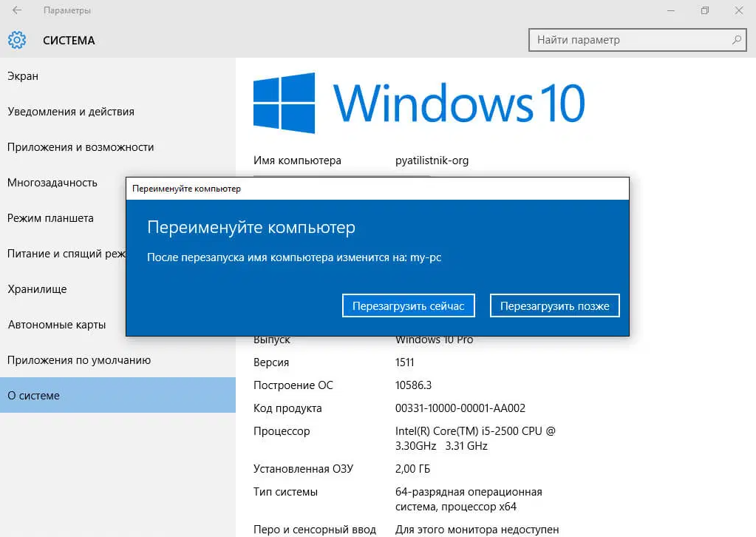Open the Многозадачность section
Viewport: 756px width, 537px height.
click(x=52, y=183)
